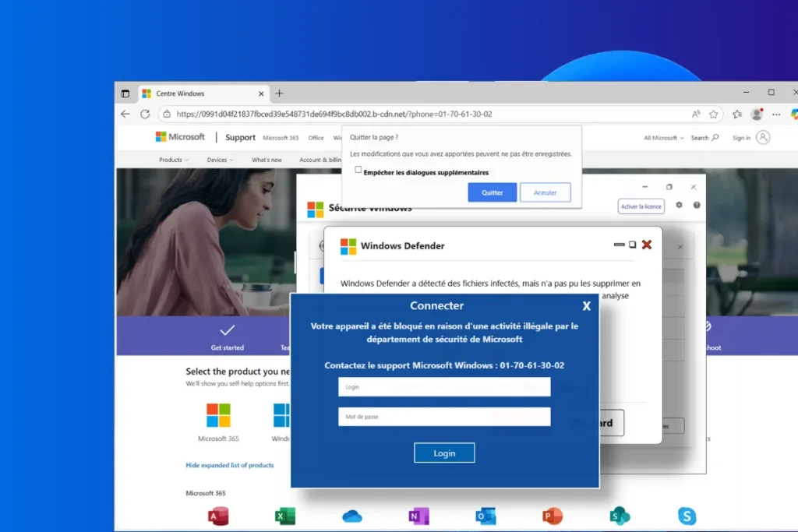Image resolution: width=798 pixels, height=532 pixels.
Task: Close the Connecter popup with X
Action: [x=586, y=306]
